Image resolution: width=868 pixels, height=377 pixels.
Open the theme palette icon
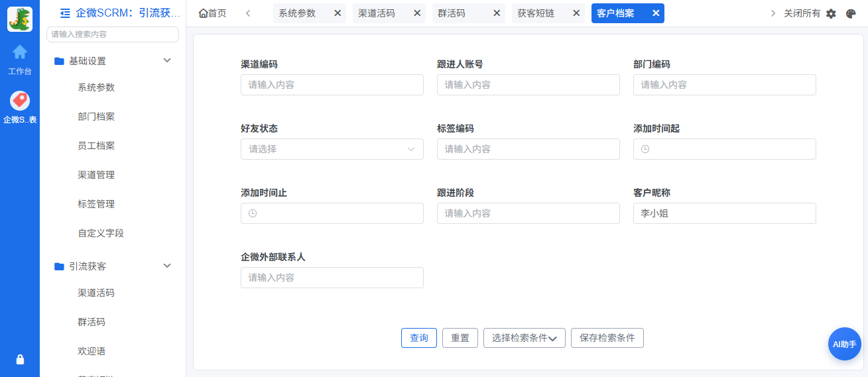click(851, 13)
